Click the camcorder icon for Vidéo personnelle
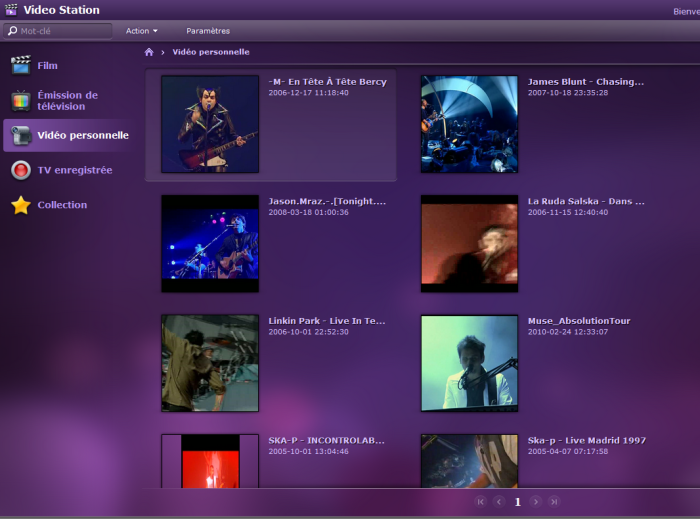700x519 pixels. (x=20, y=135)
